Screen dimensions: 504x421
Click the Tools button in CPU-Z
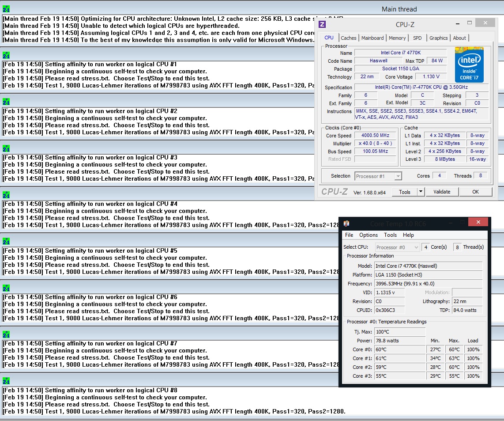(404, 192)
